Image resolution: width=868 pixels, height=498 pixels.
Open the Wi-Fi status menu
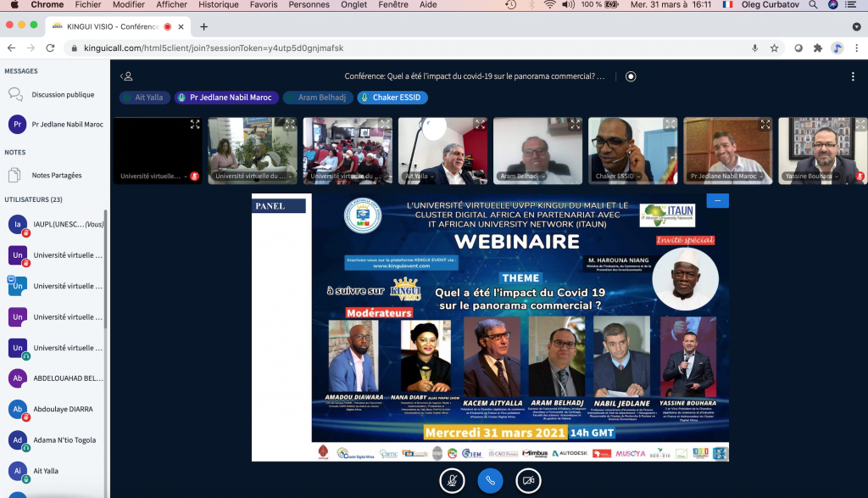[x=549, y=4]
